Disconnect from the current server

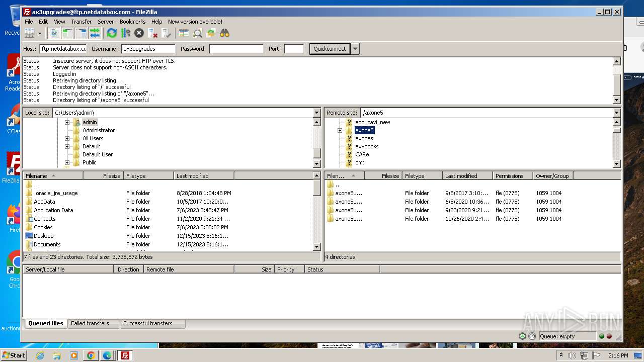[152, 33]
